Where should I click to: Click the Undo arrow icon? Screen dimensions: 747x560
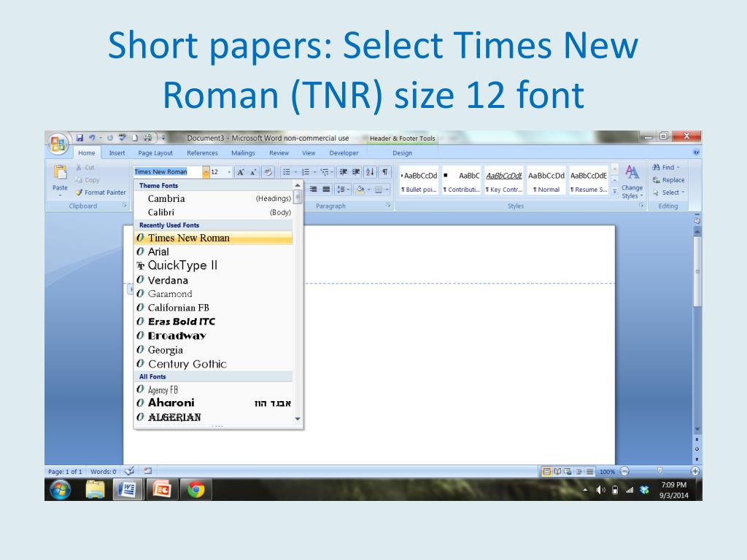click(92, 138)
